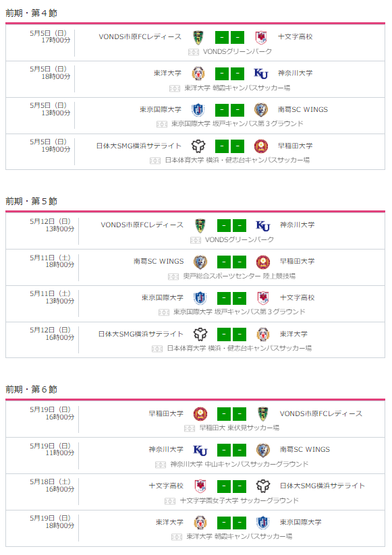Open 東京国際大学 team link in round 6

(301, 522)
